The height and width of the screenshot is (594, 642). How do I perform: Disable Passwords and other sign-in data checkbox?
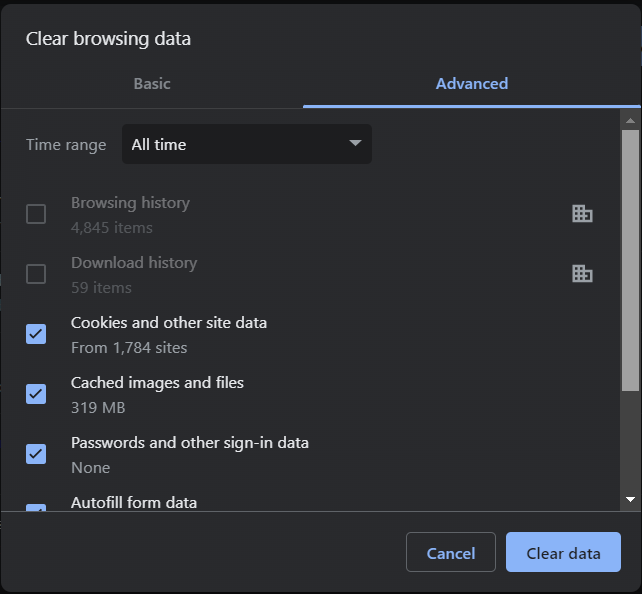point(36,454)
